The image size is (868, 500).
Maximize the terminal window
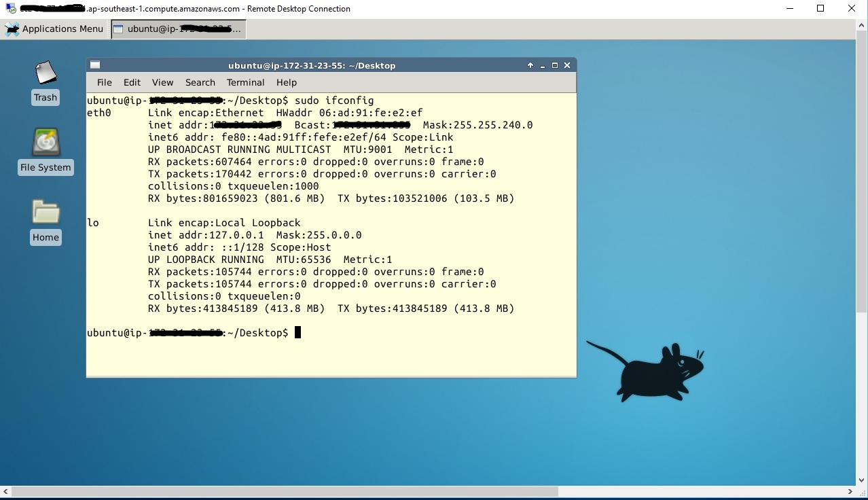[x=555, y=65]
